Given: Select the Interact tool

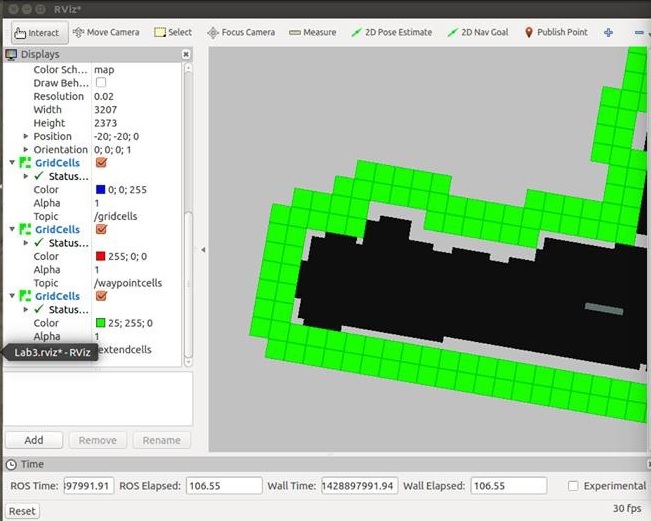Looking at the screenshot, I should [x=39, y=33].
